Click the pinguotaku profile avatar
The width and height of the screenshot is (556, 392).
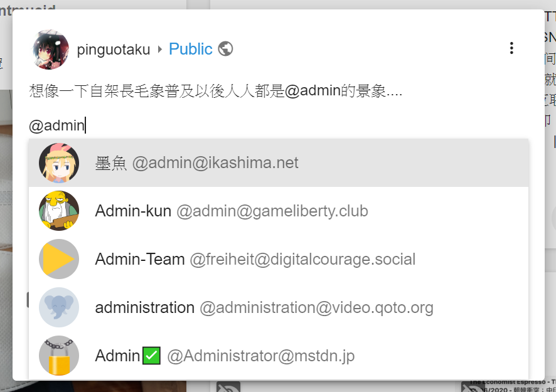[x=50, y=49]
